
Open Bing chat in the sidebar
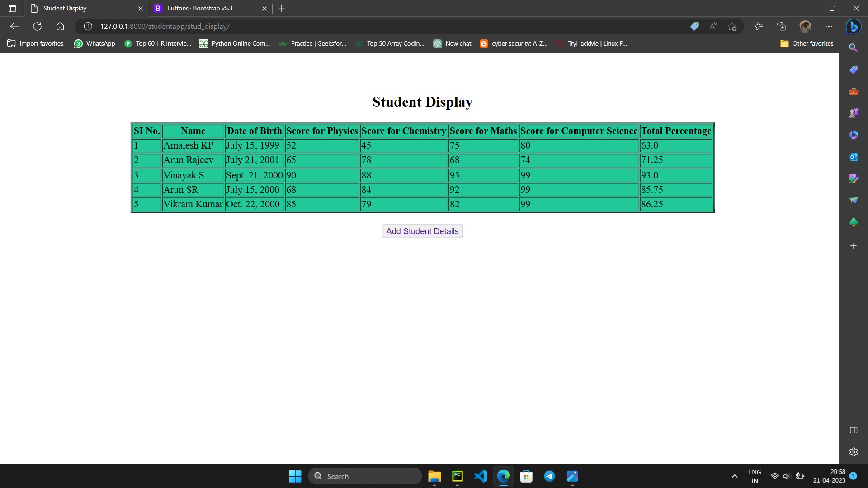click(854, 26)
